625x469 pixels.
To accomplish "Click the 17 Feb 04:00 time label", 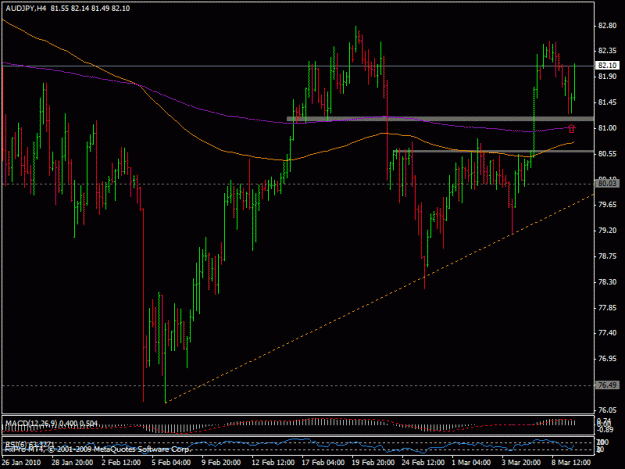I will (323, 462).
